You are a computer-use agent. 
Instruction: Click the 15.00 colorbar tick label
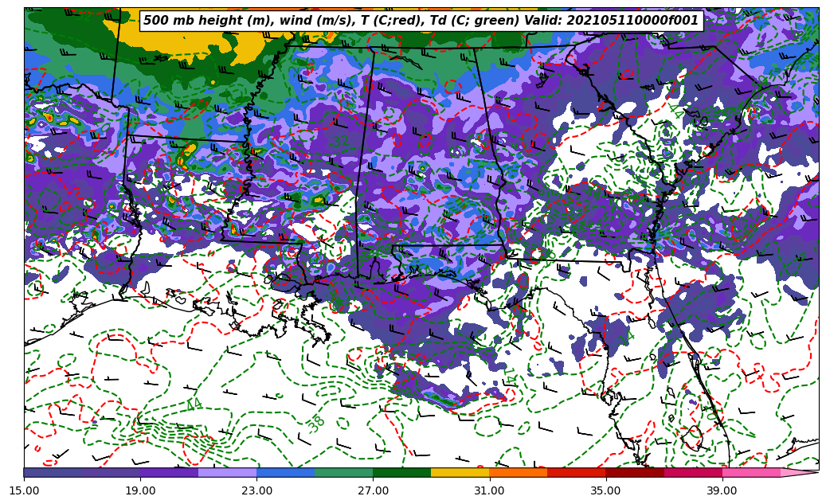(x=24, y=490)
